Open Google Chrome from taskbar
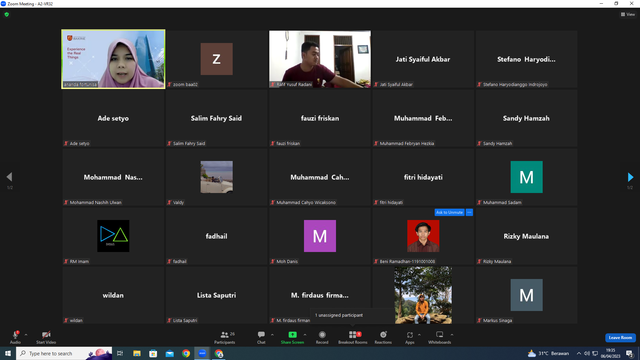This screenshot has width=640, height=360. (x=186, y=353)
